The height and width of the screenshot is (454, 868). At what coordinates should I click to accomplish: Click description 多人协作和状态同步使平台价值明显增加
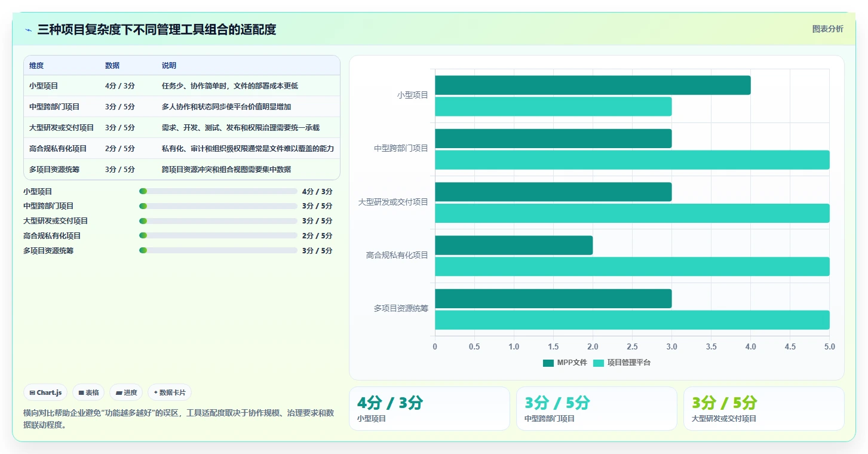(x=226, y=107)
